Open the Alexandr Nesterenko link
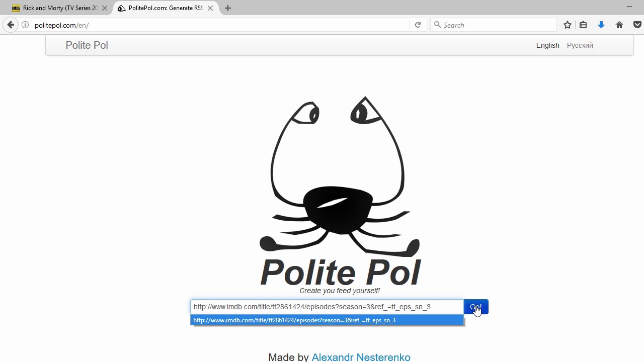 361,357
